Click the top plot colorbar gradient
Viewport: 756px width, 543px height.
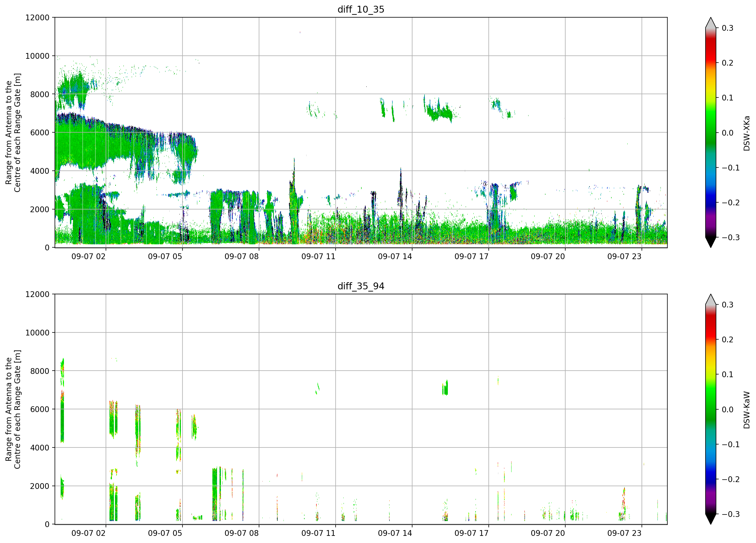coord(711,132)
